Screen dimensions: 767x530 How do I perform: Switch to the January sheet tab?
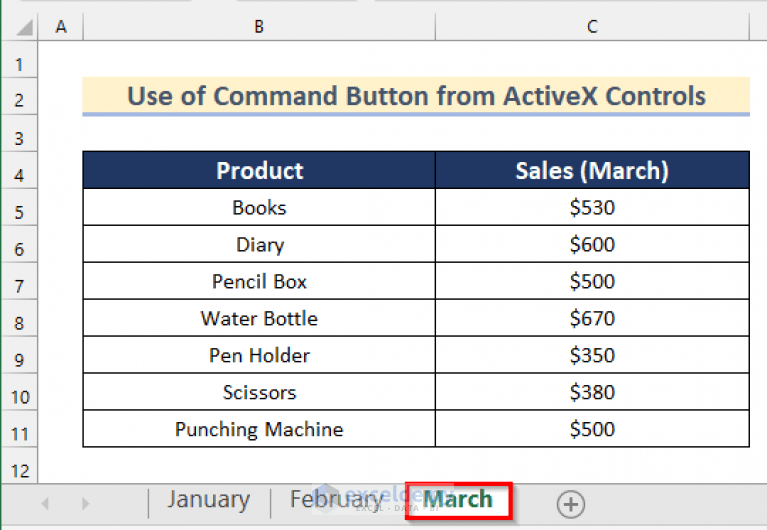point(208,500)
